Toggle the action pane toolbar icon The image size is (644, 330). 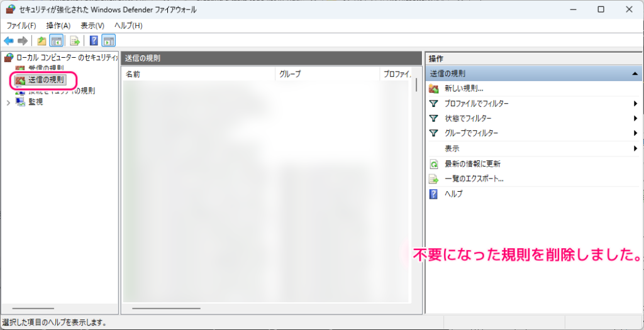tap(108, 41)
